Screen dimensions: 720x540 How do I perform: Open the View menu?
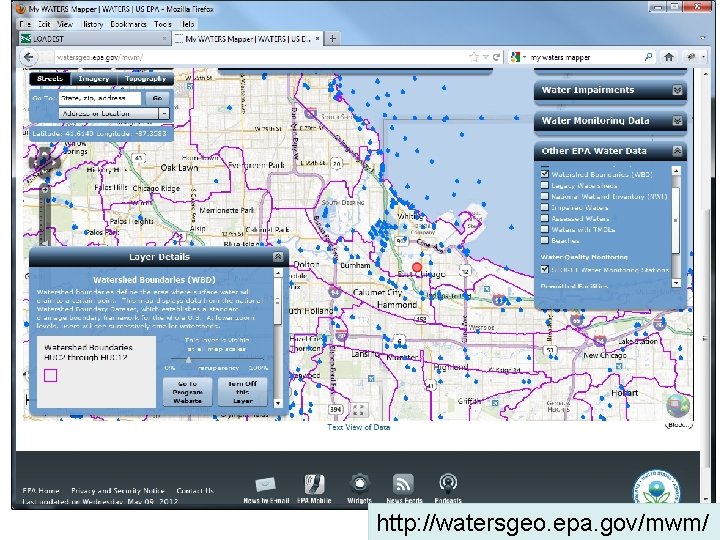[65, 24]
